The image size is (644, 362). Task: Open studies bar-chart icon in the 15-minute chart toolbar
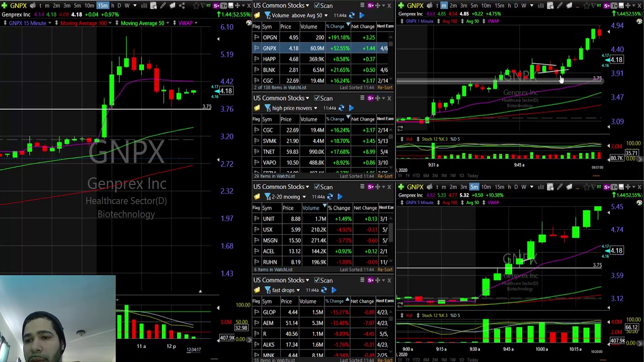pos(144,6)
